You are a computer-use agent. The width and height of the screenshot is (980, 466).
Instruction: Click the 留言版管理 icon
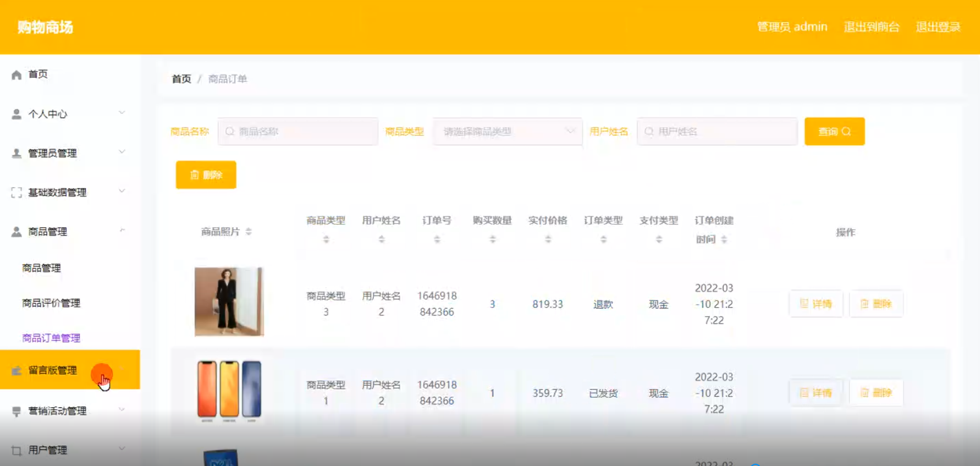pyautogui.click(x=17, y=370)
